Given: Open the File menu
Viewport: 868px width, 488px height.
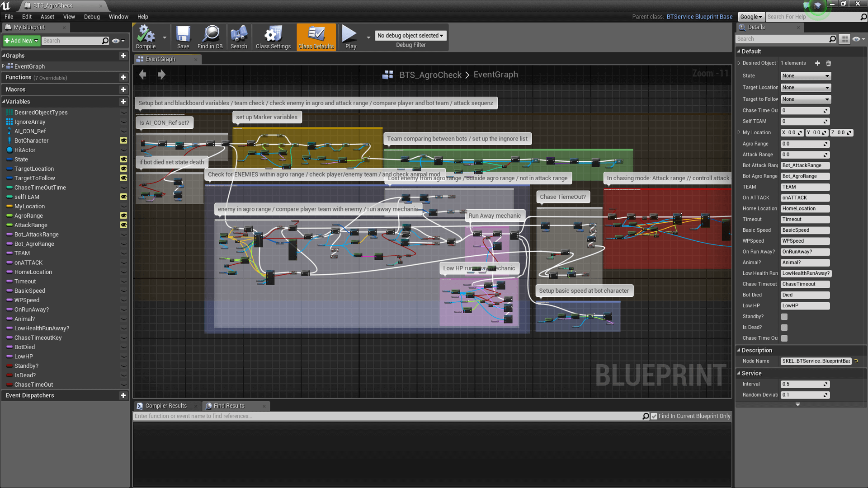Looking at the screenshot, I should pyautogui.click(x=9, y=17).
